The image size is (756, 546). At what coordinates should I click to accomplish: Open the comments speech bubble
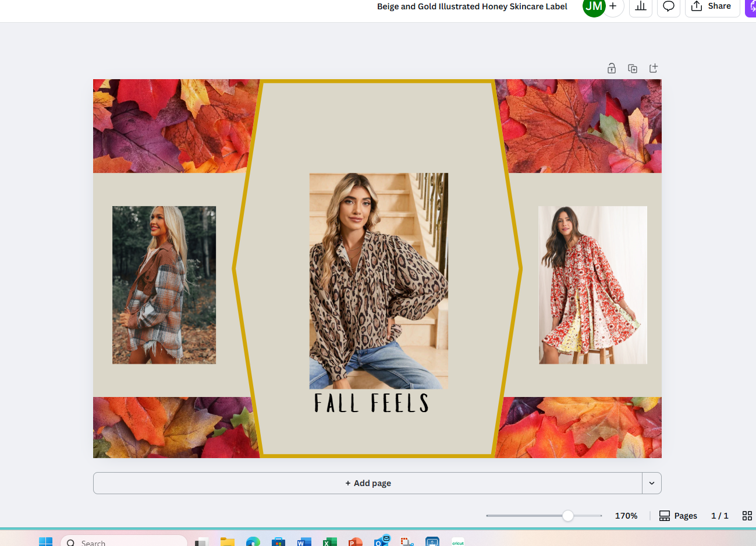point(669,6)
